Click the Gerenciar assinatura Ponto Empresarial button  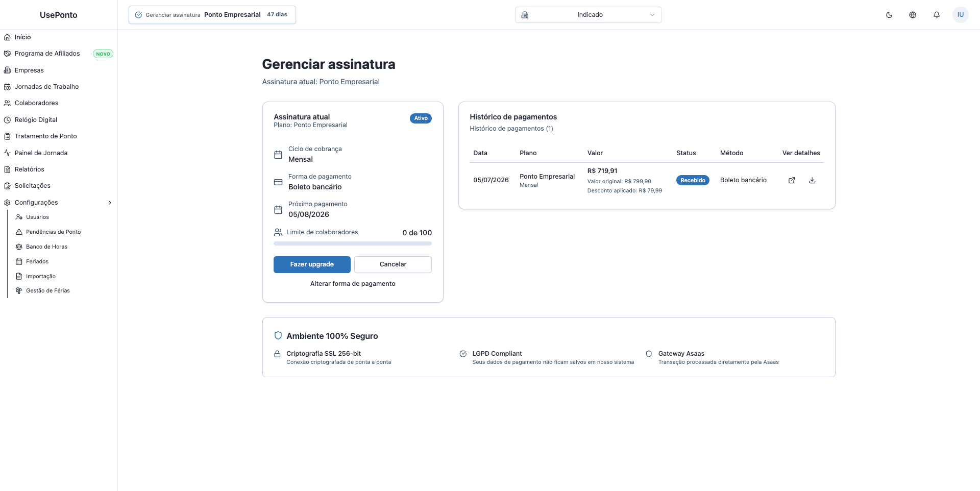212,15
